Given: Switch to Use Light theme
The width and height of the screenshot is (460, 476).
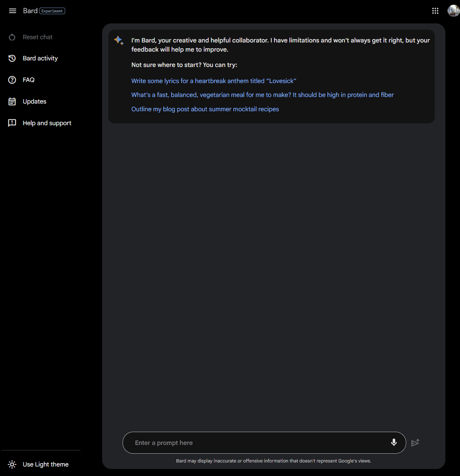Looking at the screenshot, I should (46, 465).
